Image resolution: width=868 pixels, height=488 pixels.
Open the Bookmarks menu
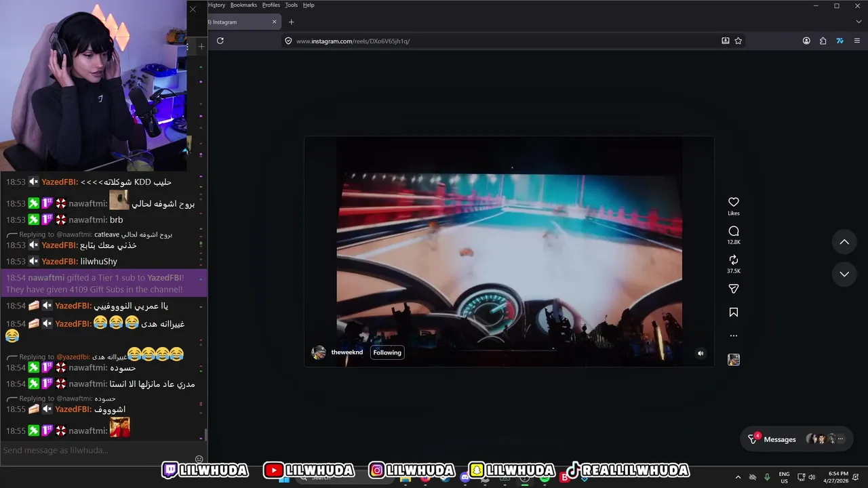[243, 5]
